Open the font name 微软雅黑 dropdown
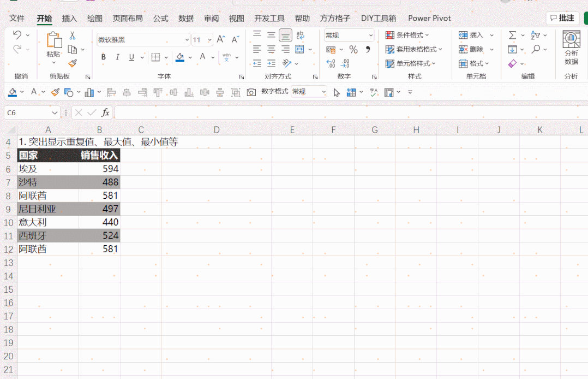 click(x=187, y=40)
